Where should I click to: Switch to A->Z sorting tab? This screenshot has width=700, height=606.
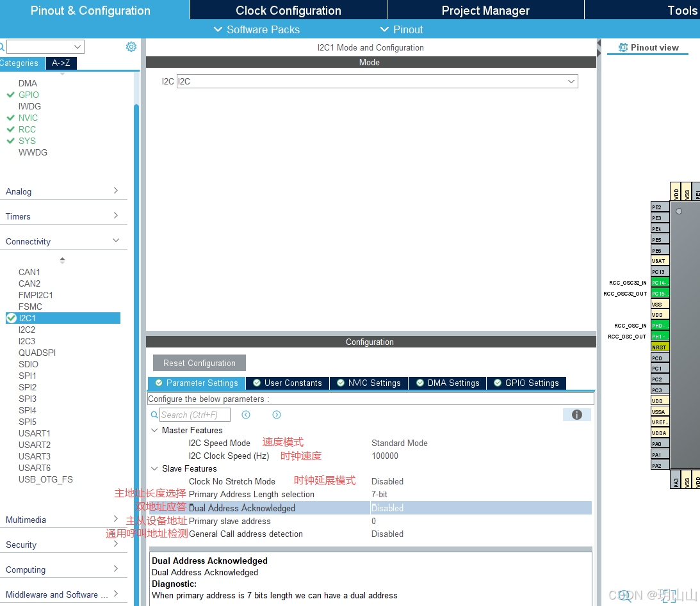[x=61, y=63]
